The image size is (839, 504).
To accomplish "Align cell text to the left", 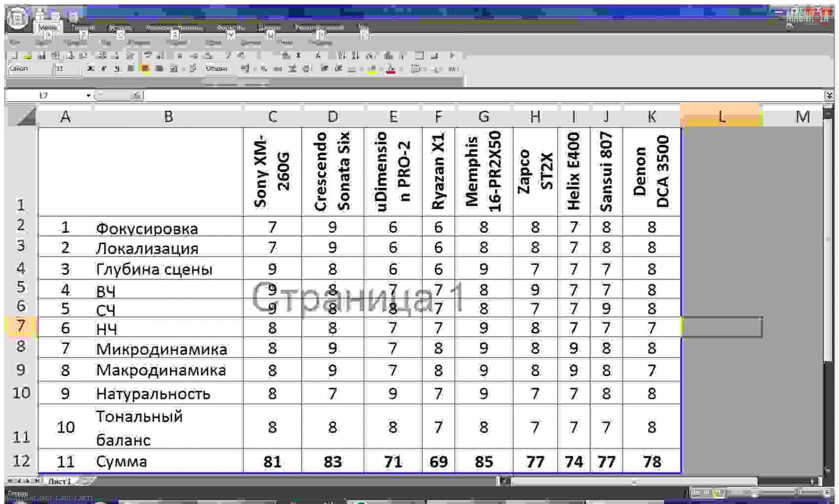I will pyautogui.click(x=131, y=69).
